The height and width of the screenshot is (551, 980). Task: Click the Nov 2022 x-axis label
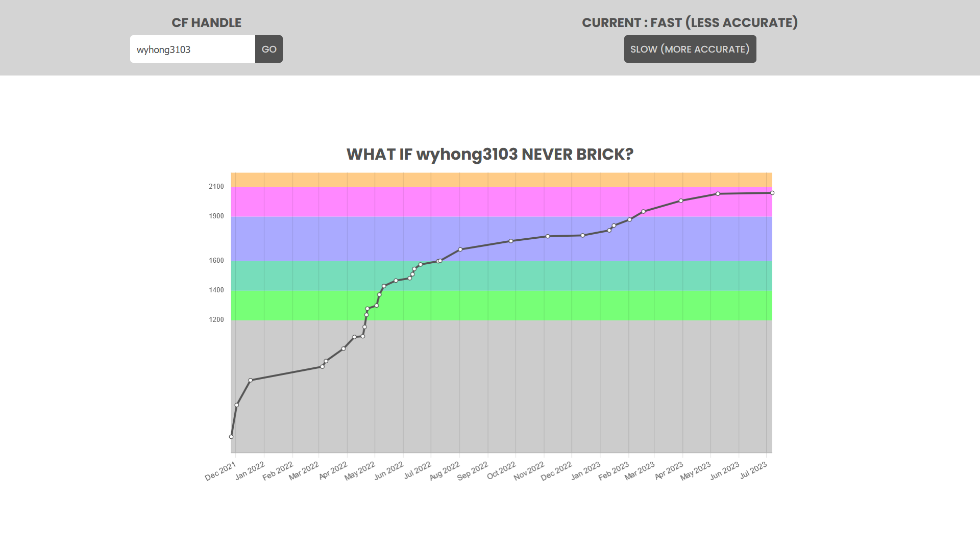tap(529, 471)
